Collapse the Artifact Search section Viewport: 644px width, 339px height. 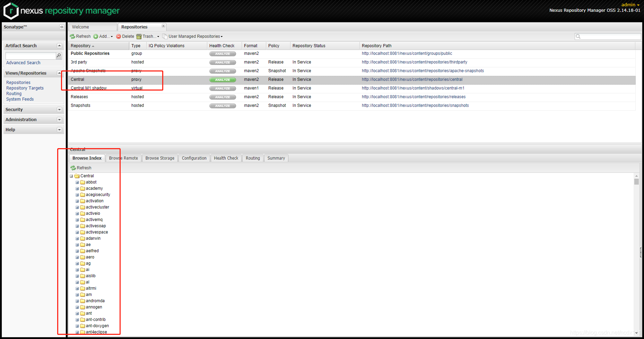pyautogui.click(x=59, y=46)
